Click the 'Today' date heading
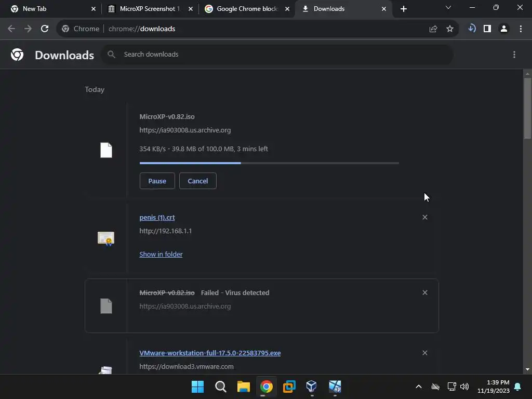532x399 pixels. [x=95, y=89]
